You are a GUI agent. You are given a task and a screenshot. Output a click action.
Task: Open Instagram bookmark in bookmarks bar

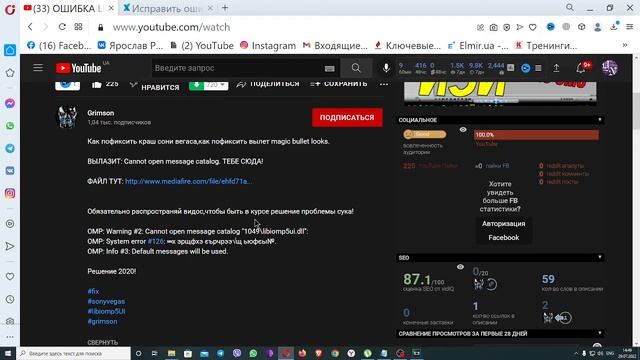pos(268,46)
